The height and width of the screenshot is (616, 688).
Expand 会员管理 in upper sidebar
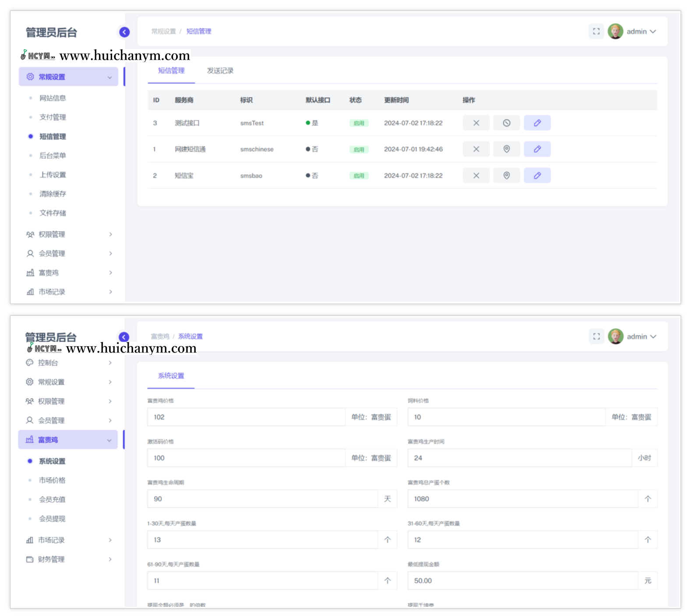click(x=68, y=254)
